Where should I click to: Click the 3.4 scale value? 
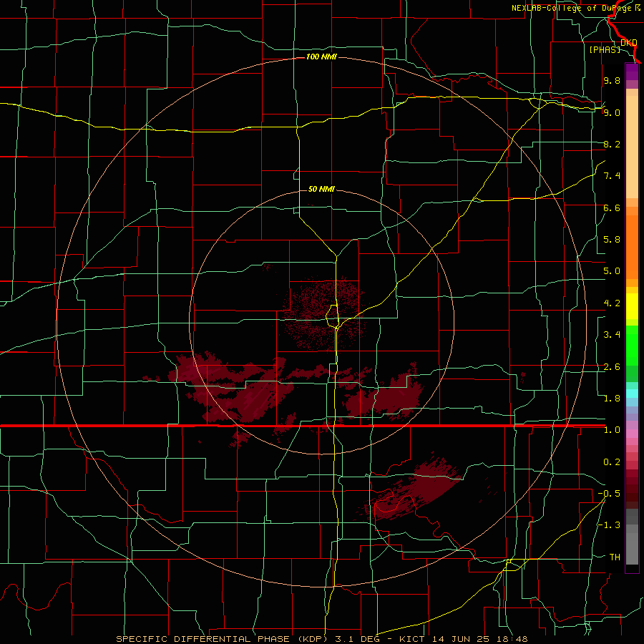pyautogui.click(x=612, y=335)
